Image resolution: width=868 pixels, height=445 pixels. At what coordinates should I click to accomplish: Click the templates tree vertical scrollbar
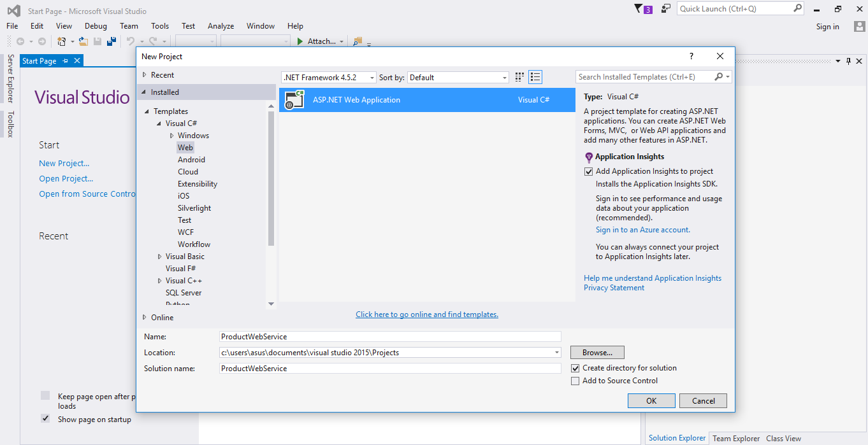pyautogui.click(x=271, y=178)
